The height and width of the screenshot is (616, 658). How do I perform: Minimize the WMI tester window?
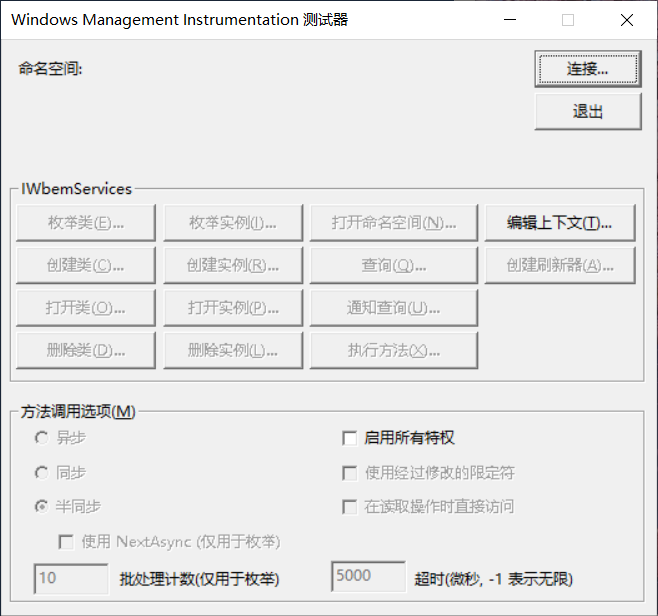510,20
